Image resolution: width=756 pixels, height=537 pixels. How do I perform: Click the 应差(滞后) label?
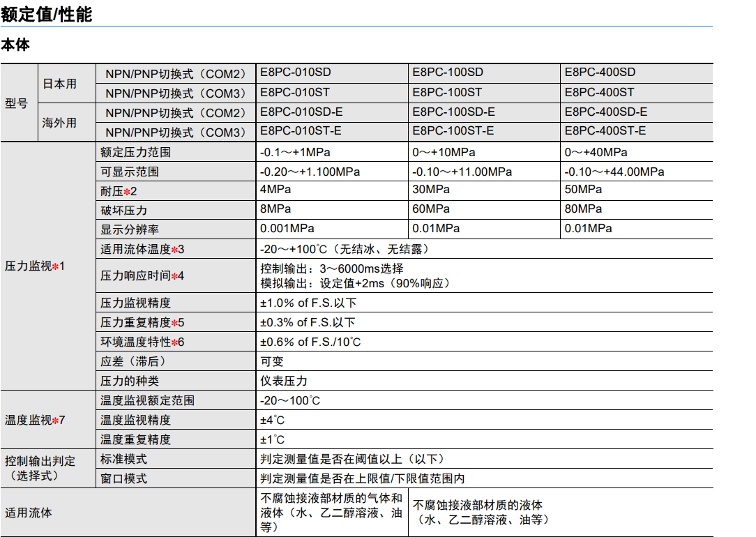click(x=133, y=361)
